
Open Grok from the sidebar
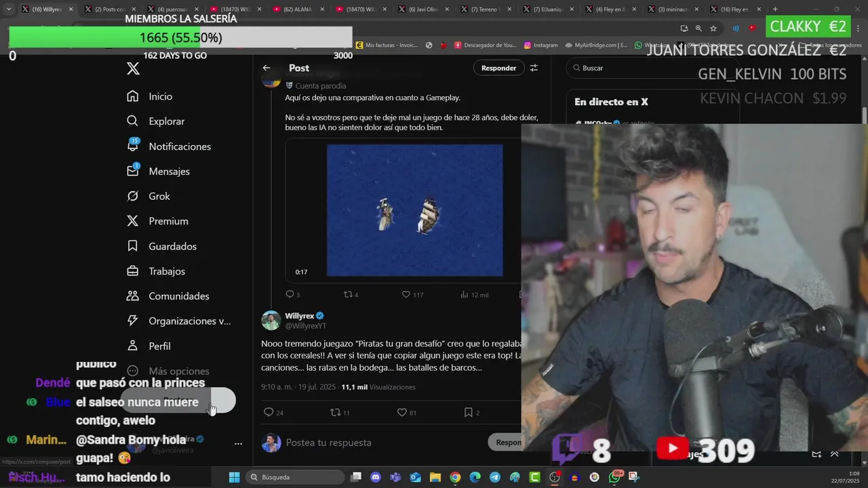pos(148,196)
